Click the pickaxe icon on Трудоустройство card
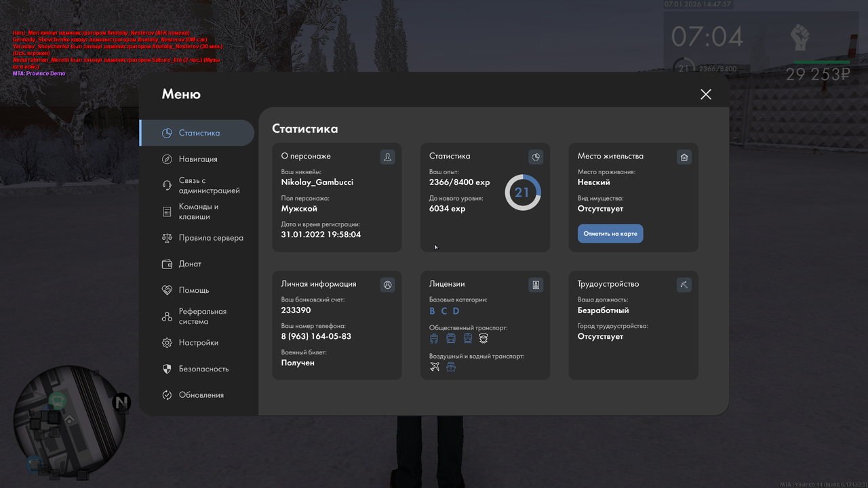Viewport: 868px width, 488px height. point(684,285)
